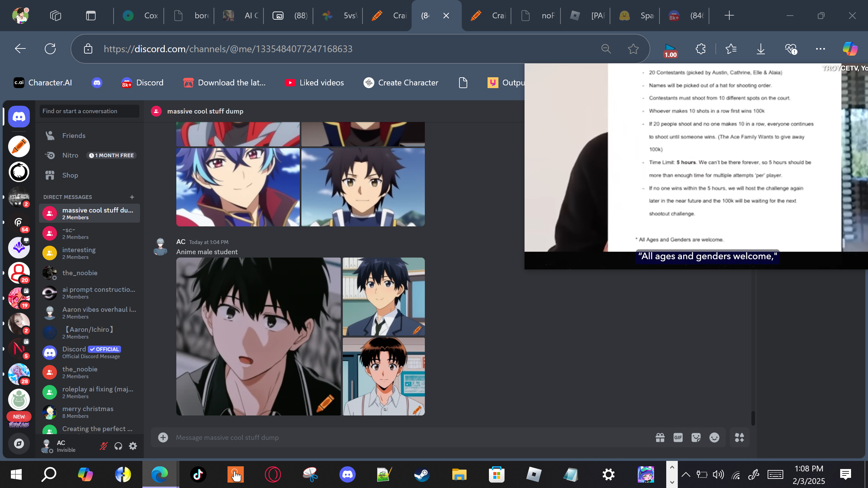Open the GIF picker
Screen dimensions: 868x488
pyautogui.click(x=678, y=438)
